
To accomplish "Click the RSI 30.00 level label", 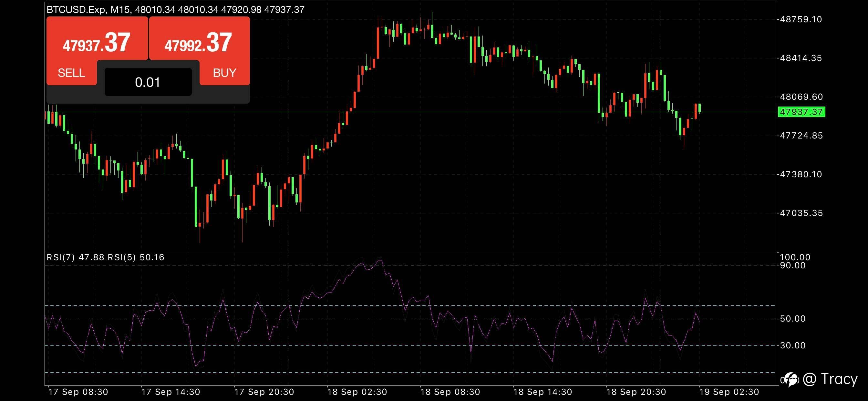I will point(792,345).
